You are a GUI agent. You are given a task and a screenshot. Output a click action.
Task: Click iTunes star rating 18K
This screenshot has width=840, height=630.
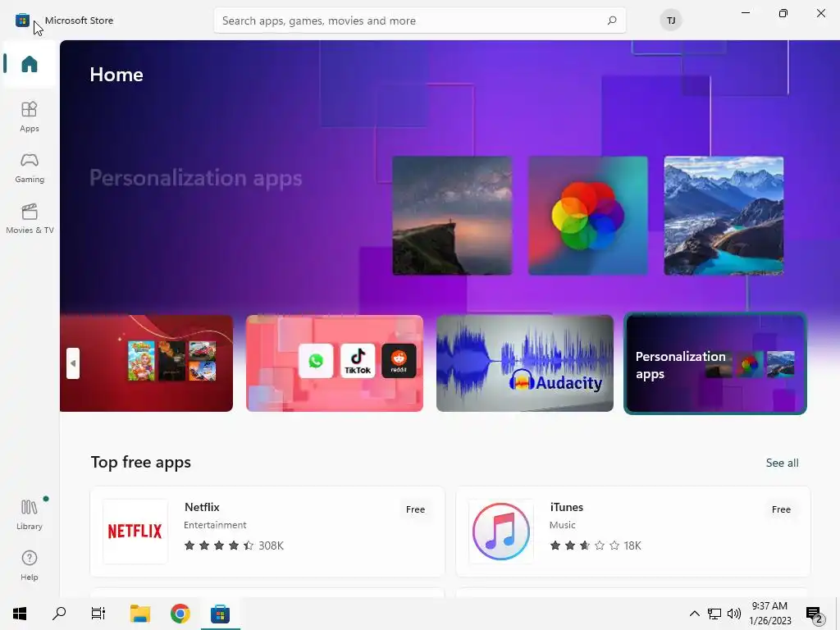tap(596, 546)
